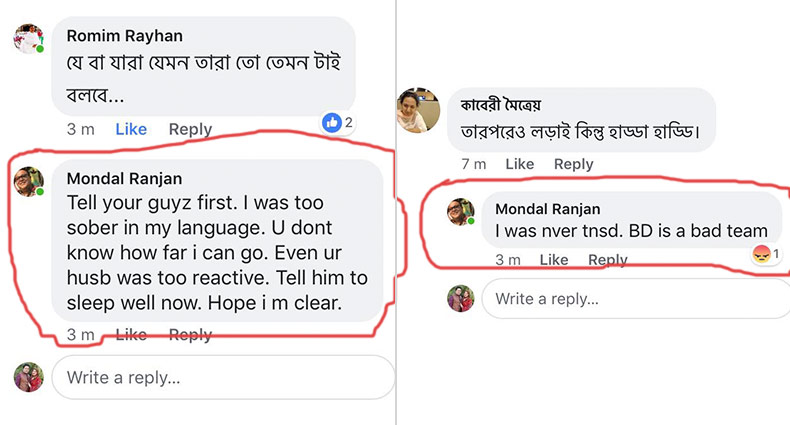Click the "7 m" timestamp on কাবেরী's comment

click(474, 164)
